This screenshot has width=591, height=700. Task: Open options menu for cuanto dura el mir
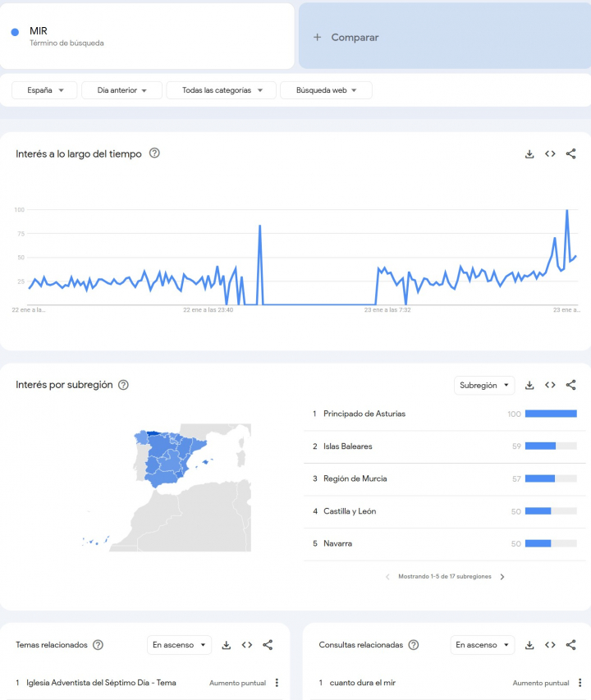[580, 683]
